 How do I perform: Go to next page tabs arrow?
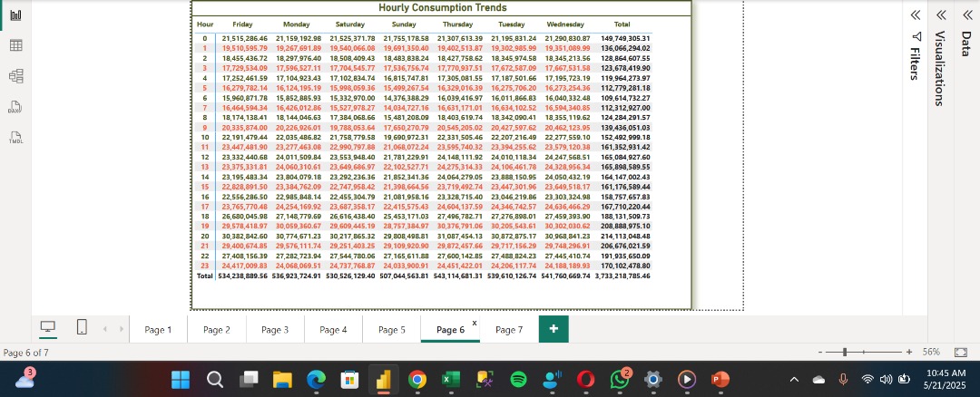tap(122, 328)
